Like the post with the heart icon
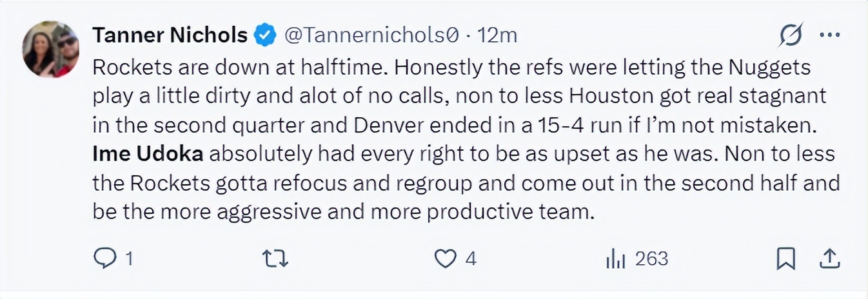The height and width of the screenshot is (299, 868). pos(445,259)
